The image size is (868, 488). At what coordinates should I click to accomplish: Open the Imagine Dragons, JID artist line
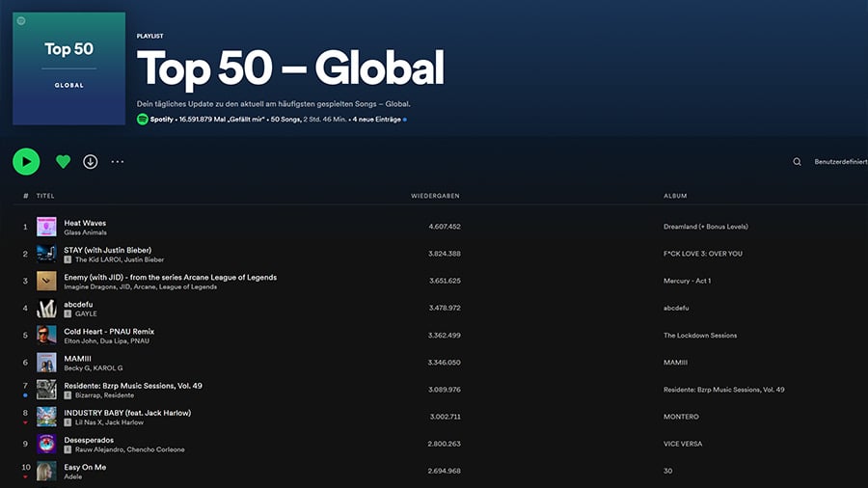tap(141, 286)
